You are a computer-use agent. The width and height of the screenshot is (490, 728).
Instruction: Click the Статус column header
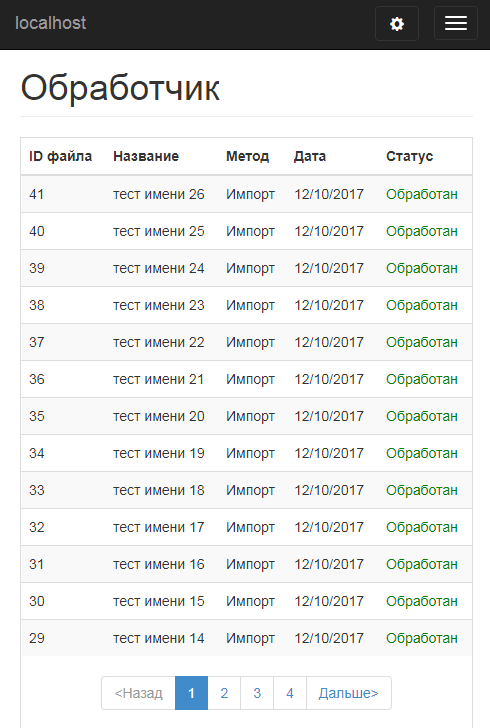409,156
